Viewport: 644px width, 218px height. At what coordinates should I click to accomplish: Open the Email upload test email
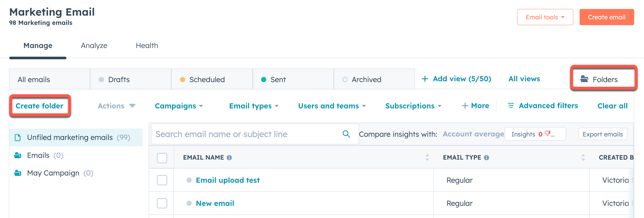[x=228, y=180]
